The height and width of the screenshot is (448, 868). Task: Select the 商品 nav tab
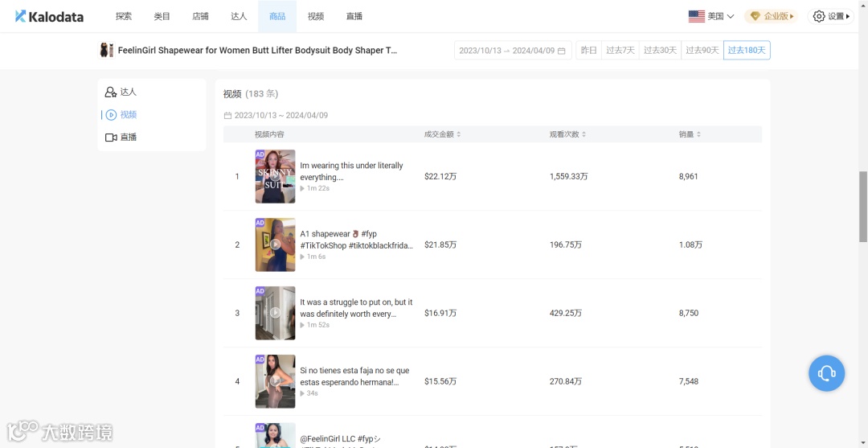pos(277,17)
